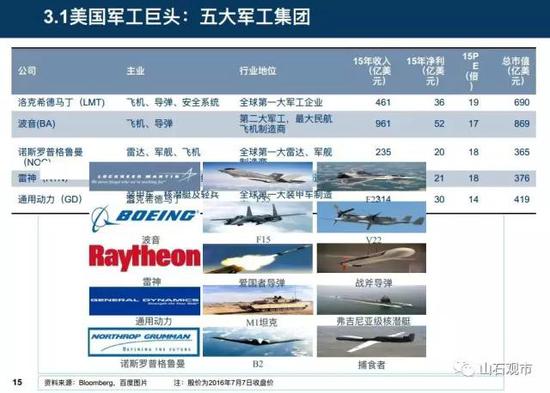Click the 'B2' caption

tap(258, 364)
